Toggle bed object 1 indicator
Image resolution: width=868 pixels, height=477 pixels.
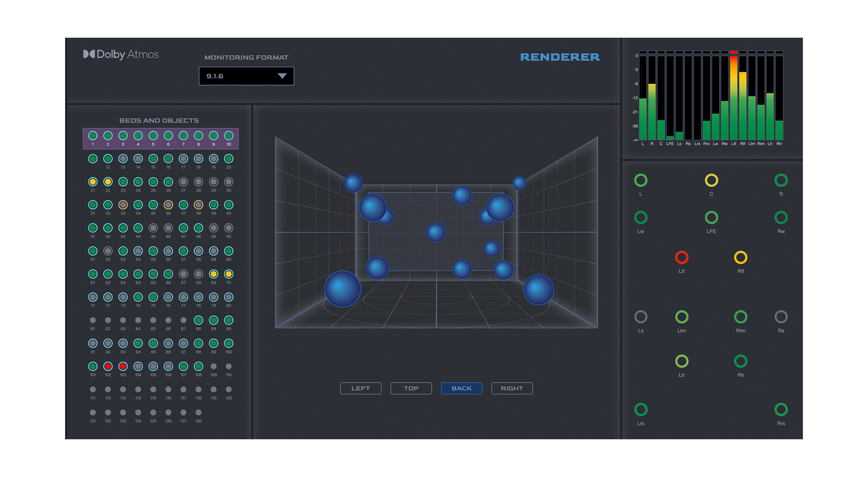93,136
